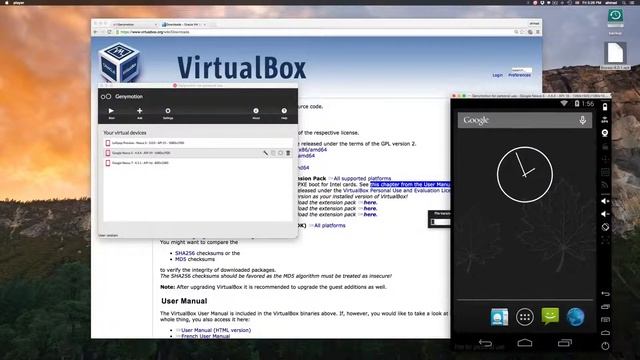Open the Browser globe app in Android dock
This screenshot has width=640, height=360.
(576, 317)
